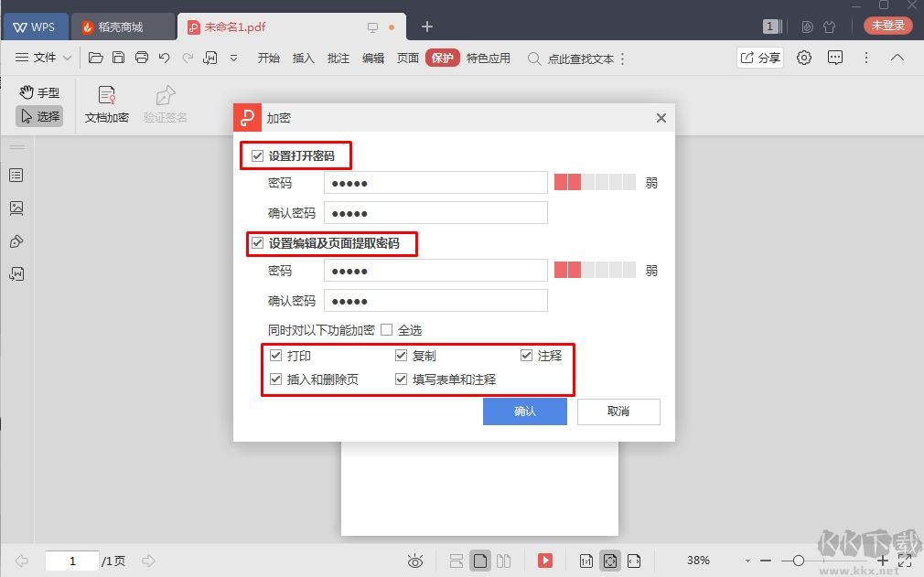Toggle the 设置打开密码 checkbox

coord(257,156)
